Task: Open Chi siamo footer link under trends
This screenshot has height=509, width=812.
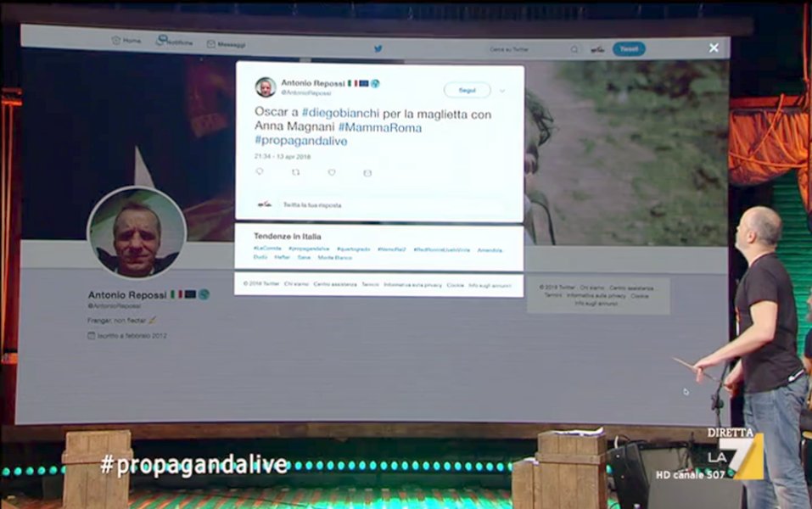Action: click(x=296, y=283)
